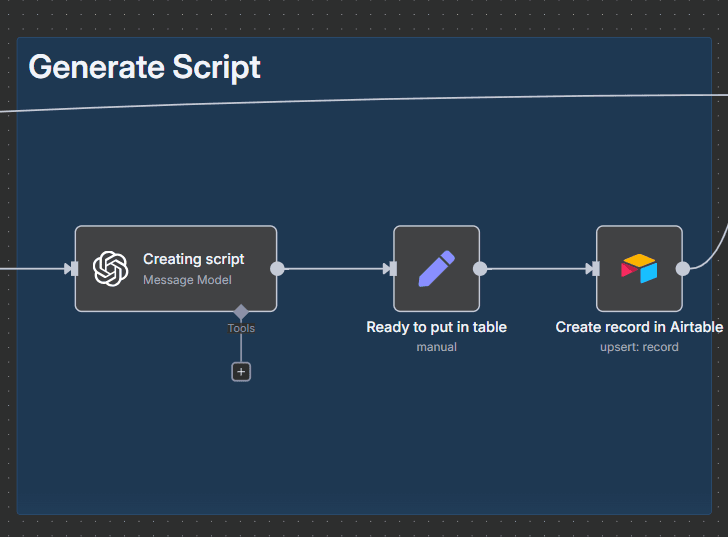Viewport: 728px width, 537px height.
Task: Click the plus button under Tools
Action: pyautogui.click(x=241, y=371)
